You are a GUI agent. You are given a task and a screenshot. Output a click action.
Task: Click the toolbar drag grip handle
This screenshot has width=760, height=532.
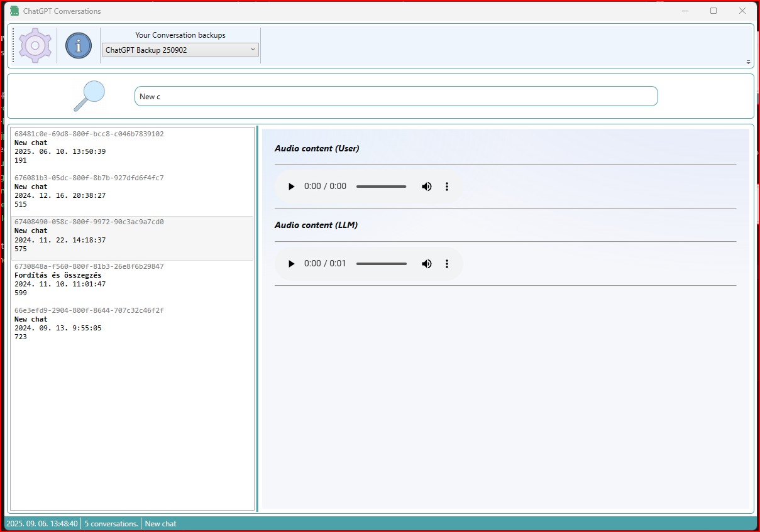click(13, 45)
